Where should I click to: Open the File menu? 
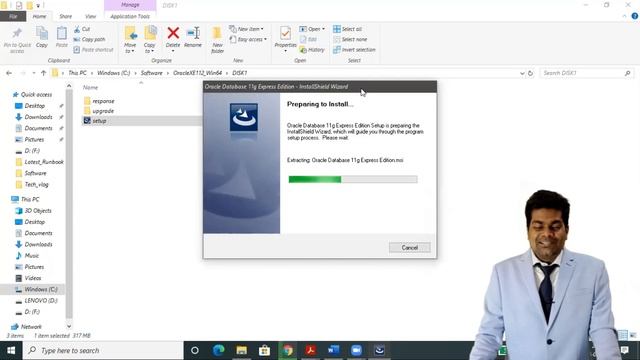click(x=13, y=16)
